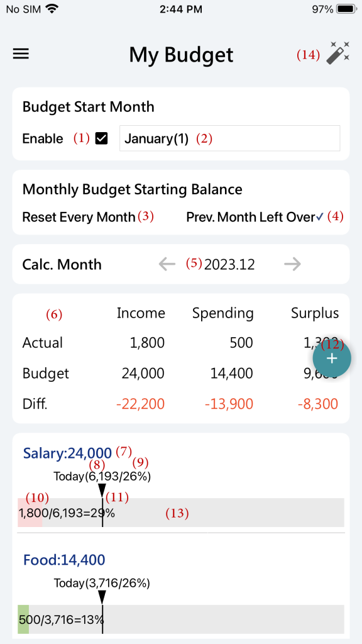Tap the Food today marker triangle
This screenshot has height=644, width=362.
click(x=102, y=597)
